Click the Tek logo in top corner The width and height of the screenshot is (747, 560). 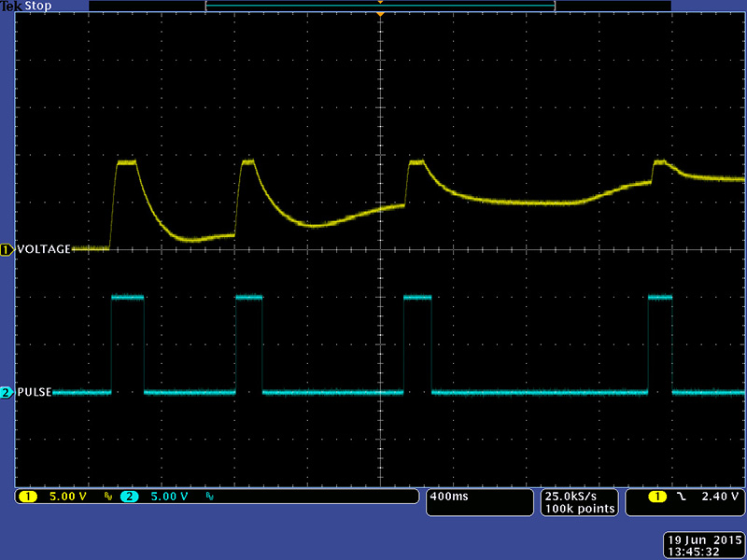tap(10, 6)
